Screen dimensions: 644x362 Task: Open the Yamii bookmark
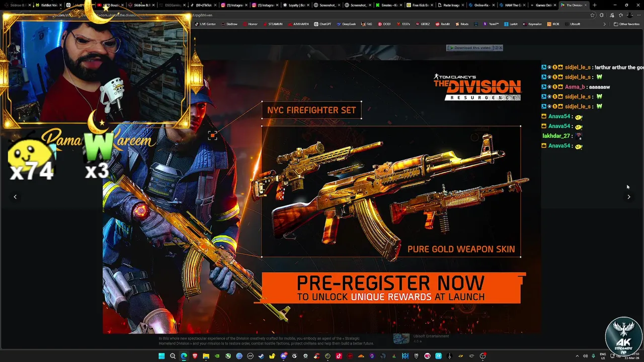[491, 24]
